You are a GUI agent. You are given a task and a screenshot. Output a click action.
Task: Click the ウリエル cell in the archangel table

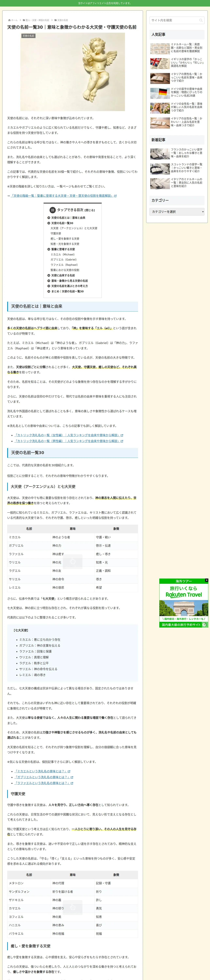[29, 562]
